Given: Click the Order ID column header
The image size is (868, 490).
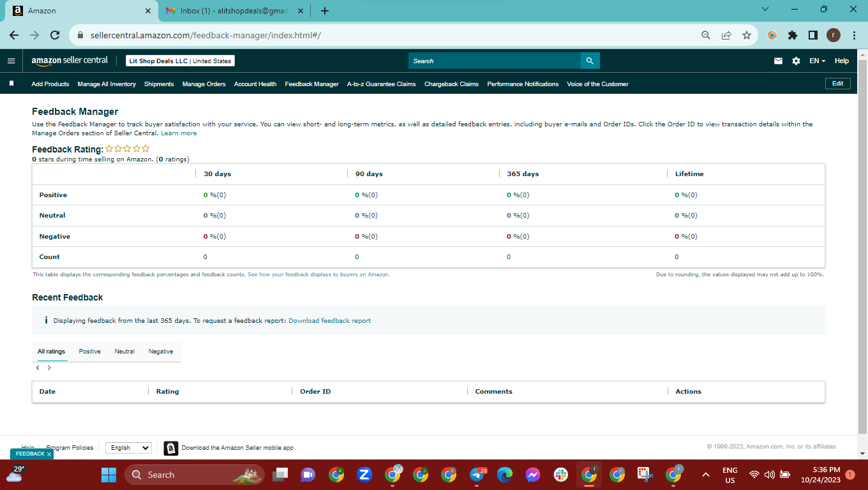Looking at the screenshot, I should pyautogui.click(x=315, y=392).
